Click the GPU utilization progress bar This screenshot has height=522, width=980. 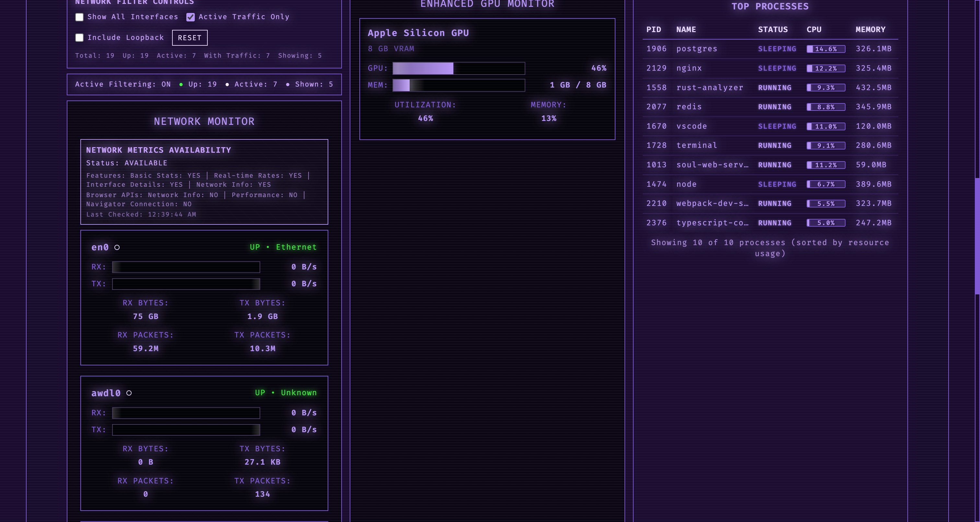point(459,68)
